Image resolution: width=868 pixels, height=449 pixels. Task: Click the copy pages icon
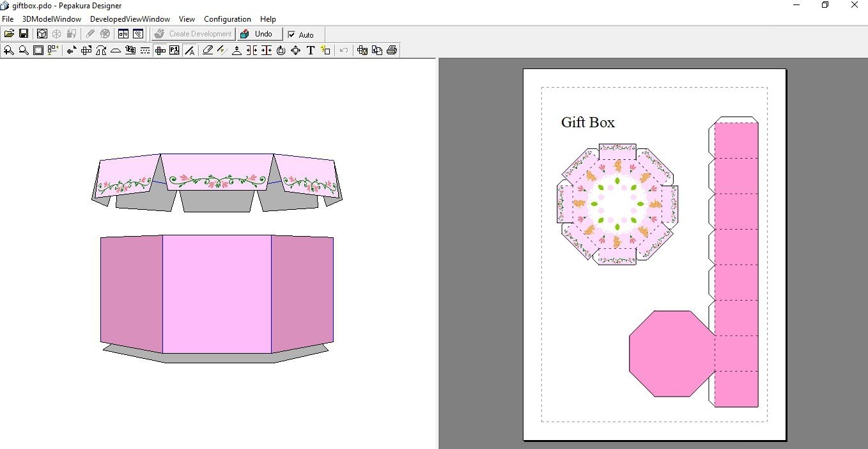(377, 50)
